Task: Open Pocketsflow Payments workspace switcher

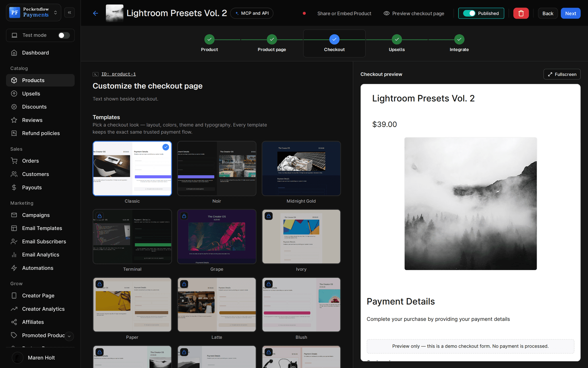Action: pos(34,12)
